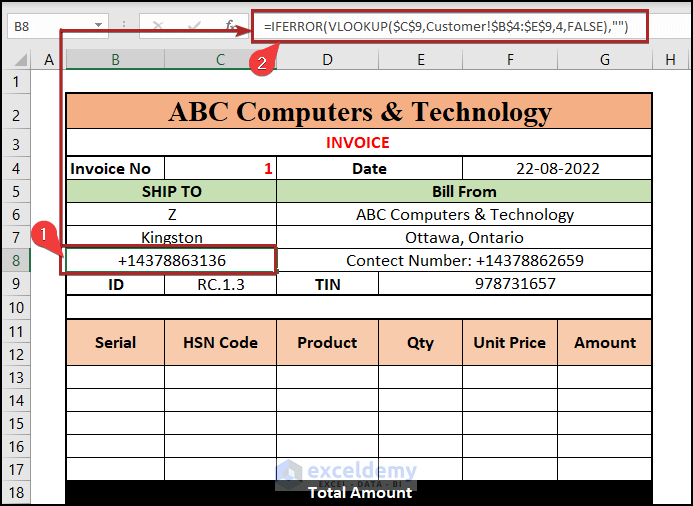Image resolution: width=693 pixels, height=506 pixels.
Task: Open the Name Box dropdown arrow
Action: click(98, 25)
